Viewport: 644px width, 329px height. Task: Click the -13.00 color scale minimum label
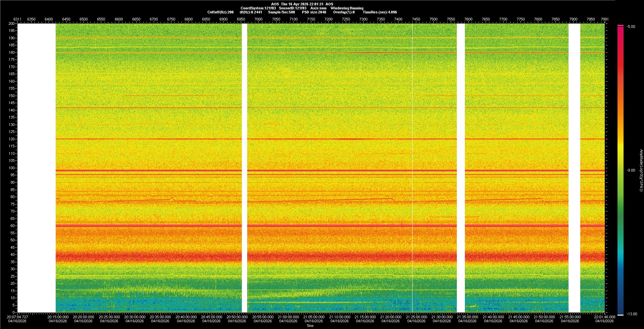(632, 314)
